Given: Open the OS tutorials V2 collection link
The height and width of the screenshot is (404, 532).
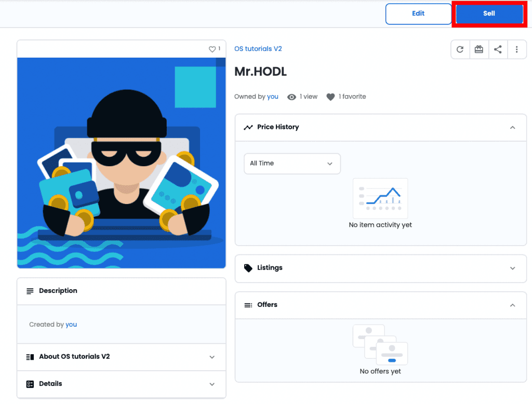Looking at the screenshot, I should pyautogui.click(x=258, y=49).
